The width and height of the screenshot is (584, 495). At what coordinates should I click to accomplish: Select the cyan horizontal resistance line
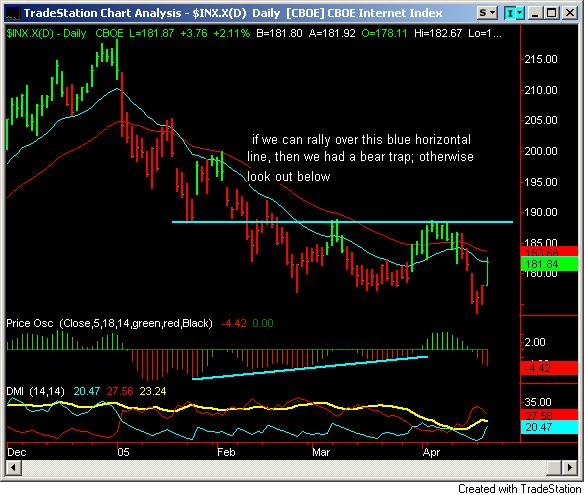[x=342, y=222]
